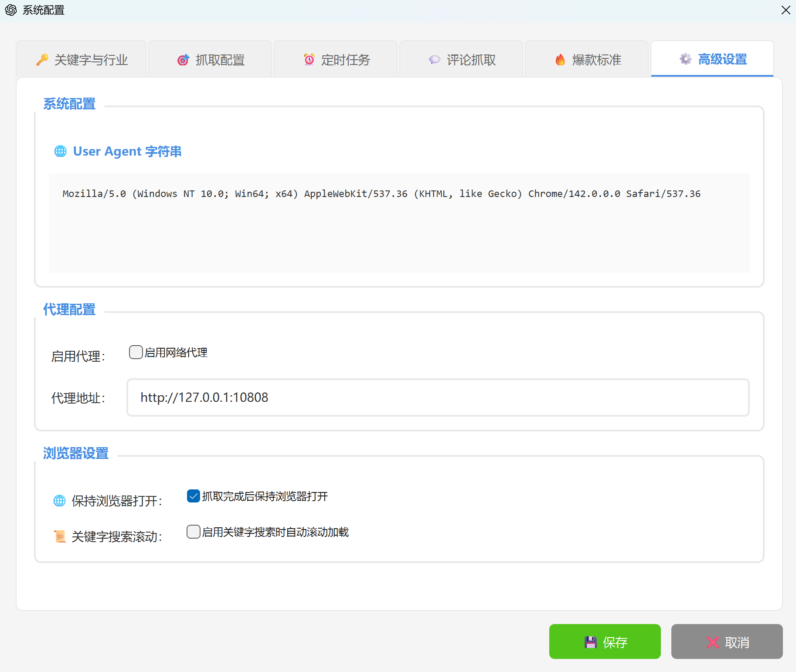The image size is (796, 672).
Task: Uncheck 抓取完成后保持浏览器打开
Action: pyautogui.click(x=193, y=496)
